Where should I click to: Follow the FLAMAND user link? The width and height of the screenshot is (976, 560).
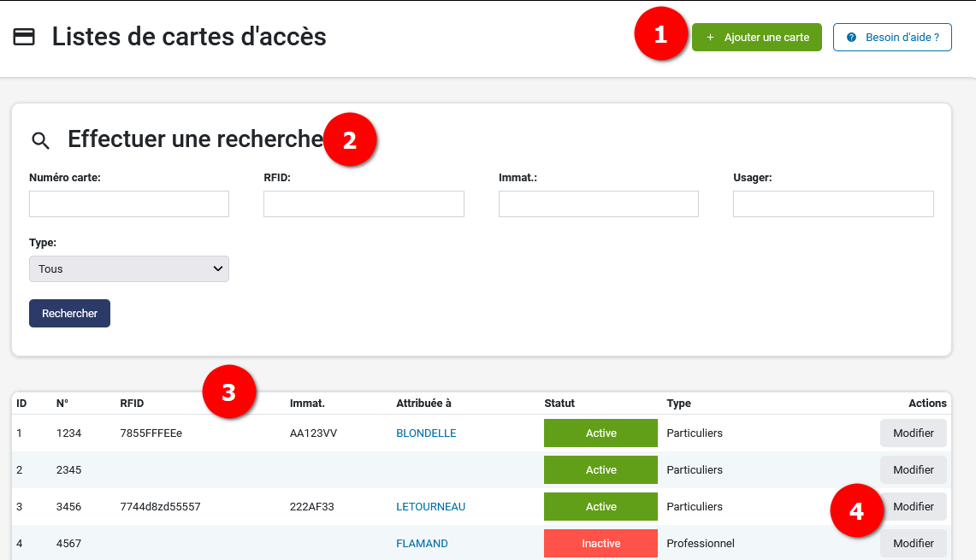click(x=422, y=544)
